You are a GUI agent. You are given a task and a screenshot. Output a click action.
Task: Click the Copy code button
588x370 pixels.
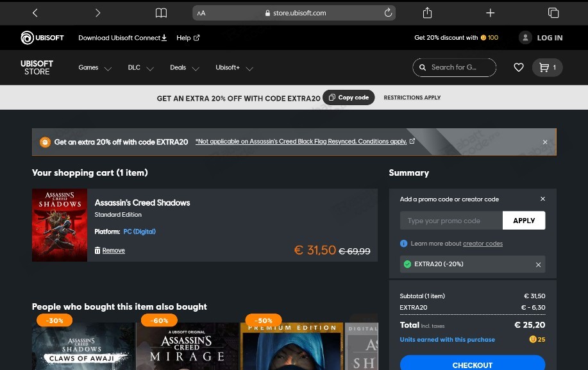[x=348, y=97]
